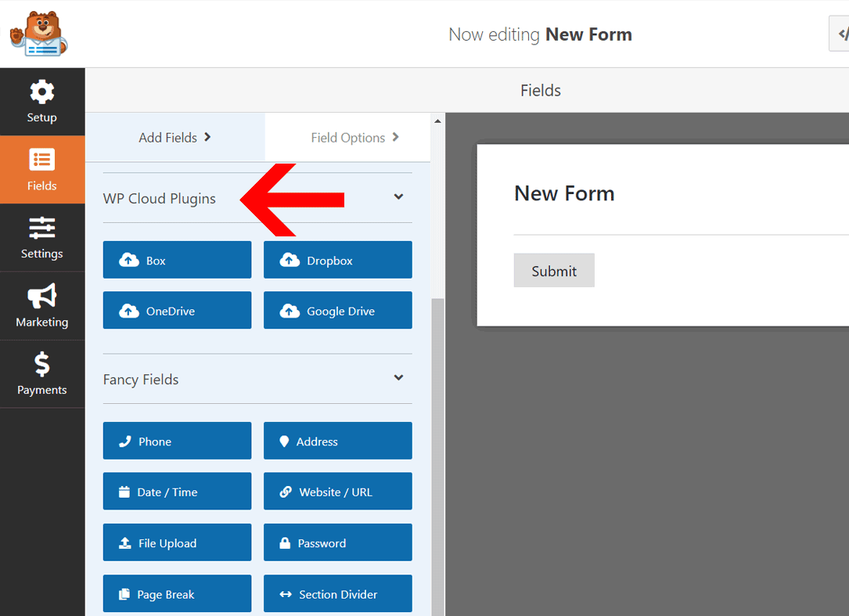849x616 pixels.
Task: Add an Address field
Action: point(338,441)
